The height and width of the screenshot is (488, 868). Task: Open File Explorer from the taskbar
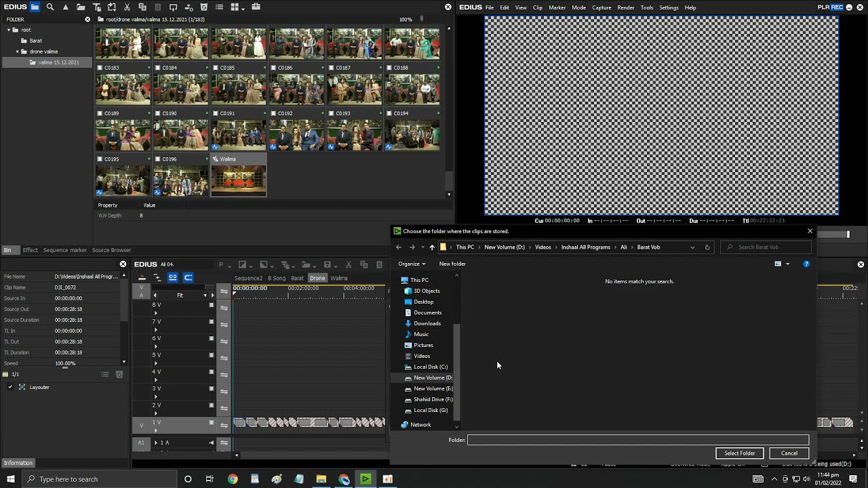(321, 479)
